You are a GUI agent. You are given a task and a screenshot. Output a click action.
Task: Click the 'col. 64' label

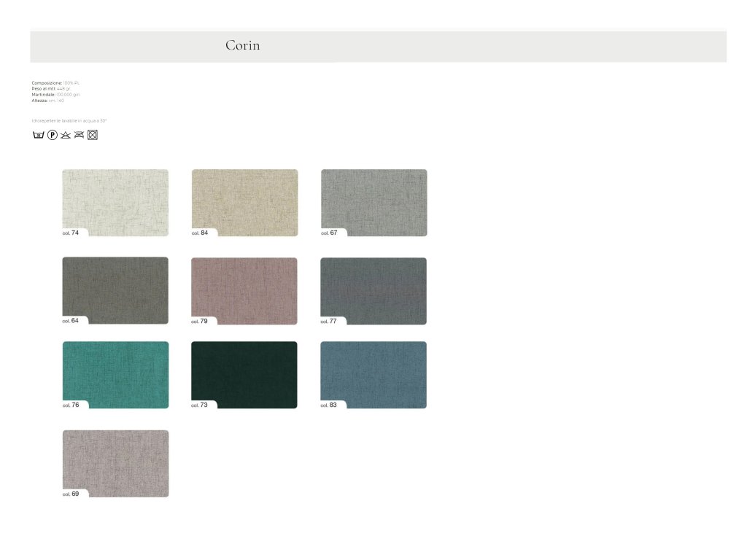tap(71, 321)
